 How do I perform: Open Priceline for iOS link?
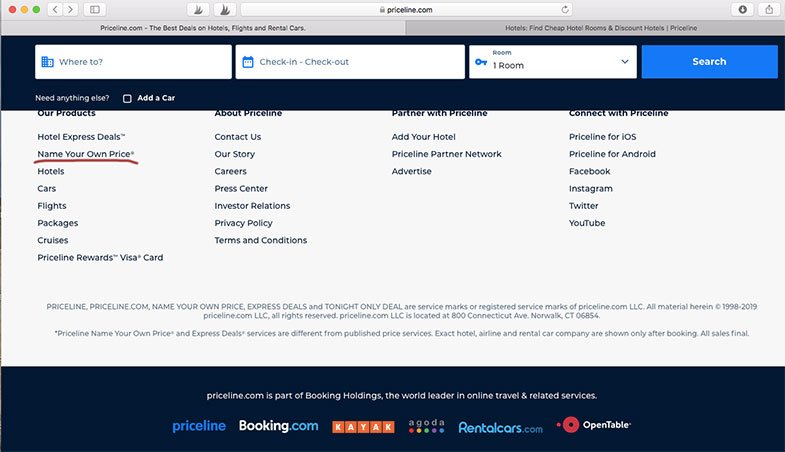(x=602, y=137)
